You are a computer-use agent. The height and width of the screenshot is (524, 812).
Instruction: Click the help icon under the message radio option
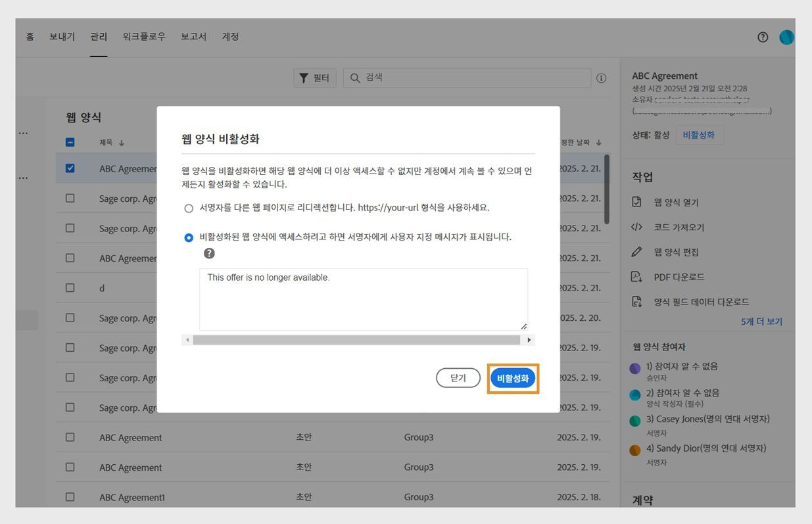[208, 253]
